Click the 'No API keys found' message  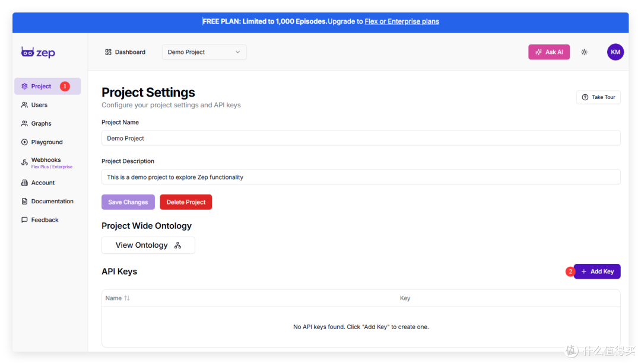click(x=361, y=327)
